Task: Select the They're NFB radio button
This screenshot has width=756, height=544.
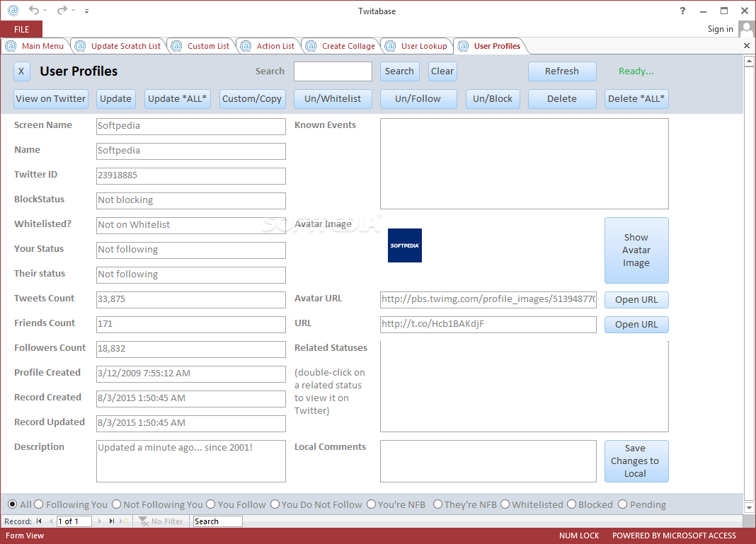Action: pyautogui.click(x=437, y=504)
